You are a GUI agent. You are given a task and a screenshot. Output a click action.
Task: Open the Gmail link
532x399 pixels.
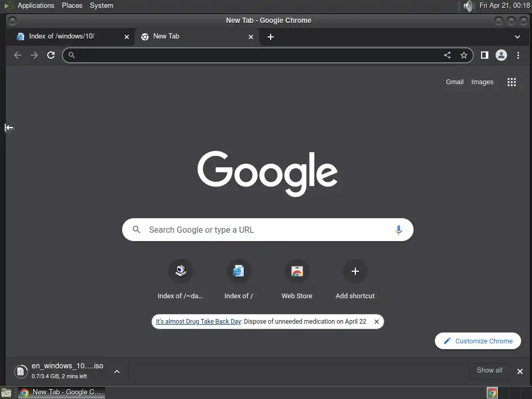coord(455,82)
